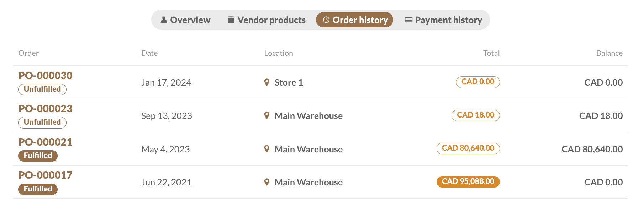Click the person icon in Overview tab
644x206 pixels.
tap(164, 20)
